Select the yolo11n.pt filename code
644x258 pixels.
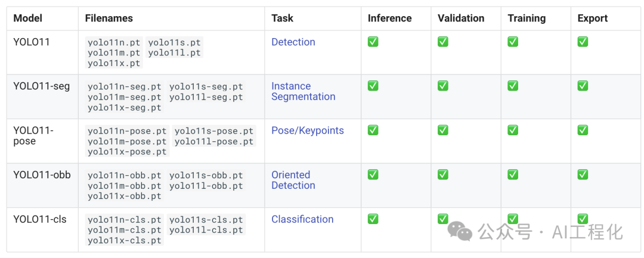click(x=114, y=42)
